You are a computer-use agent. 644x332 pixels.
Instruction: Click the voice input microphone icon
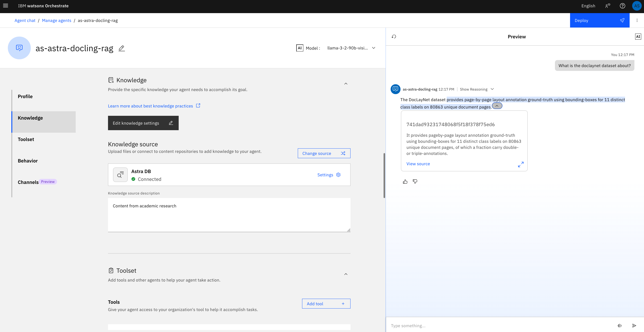(620, 326)
